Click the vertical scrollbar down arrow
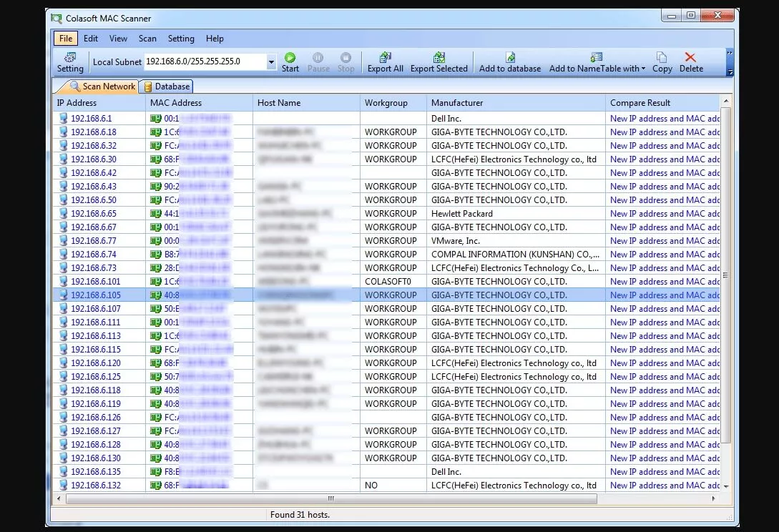This screenshot has width=779, height=532. pyautogui.click(x=726, y=486)
